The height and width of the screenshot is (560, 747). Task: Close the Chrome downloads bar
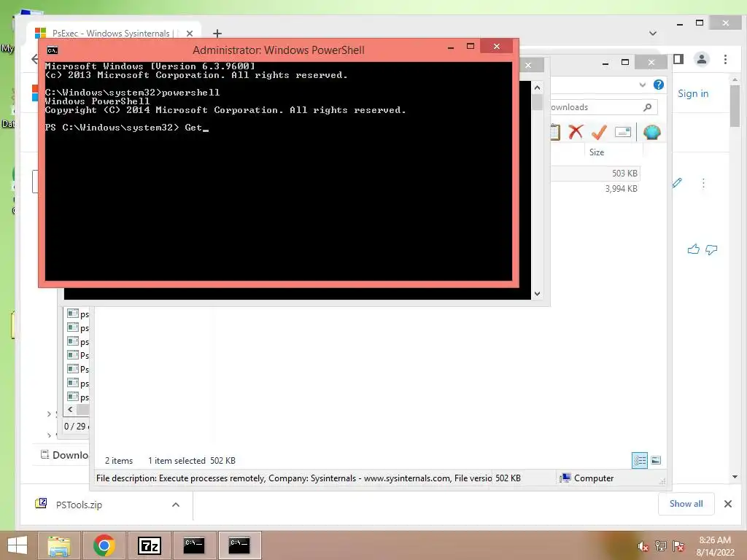coord(727,504)
